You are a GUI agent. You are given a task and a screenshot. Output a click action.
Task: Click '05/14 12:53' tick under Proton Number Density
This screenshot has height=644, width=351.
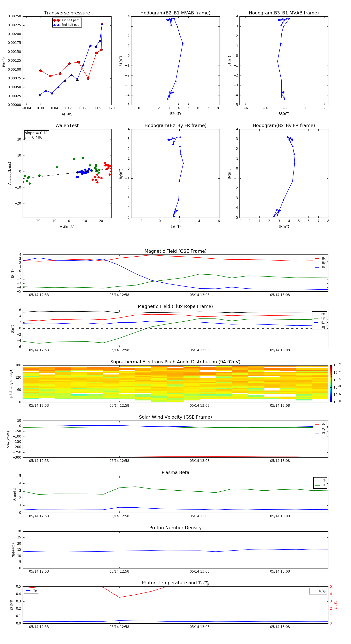point(39,571)
